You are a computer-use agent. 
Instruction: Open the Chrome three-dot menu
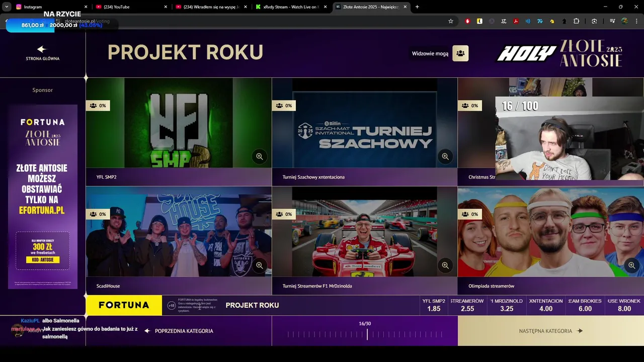(637, 21)
